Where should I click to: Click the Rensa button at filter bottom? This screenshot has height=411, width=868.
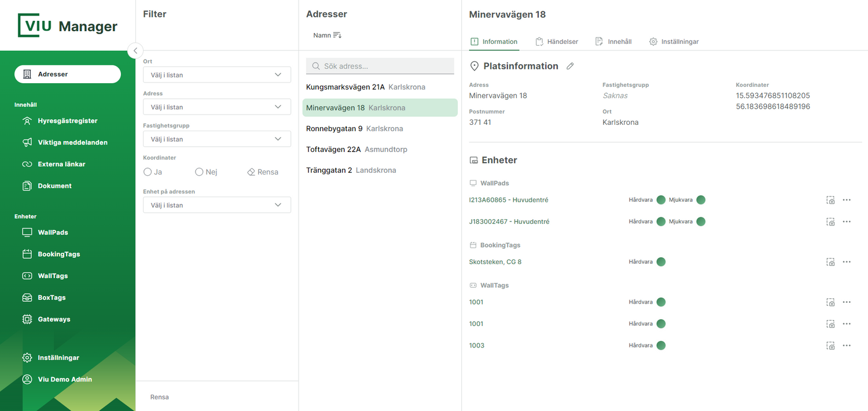[160, 397]
